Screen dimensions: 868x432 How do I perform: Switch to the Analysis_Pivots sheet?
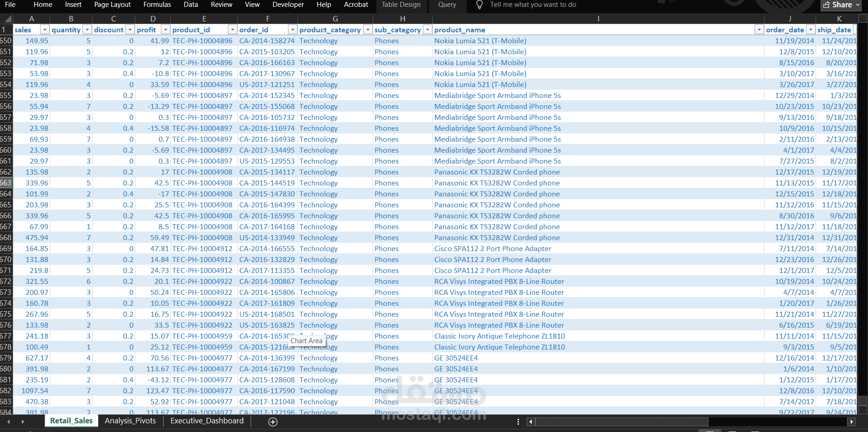(x=130, y=421)
